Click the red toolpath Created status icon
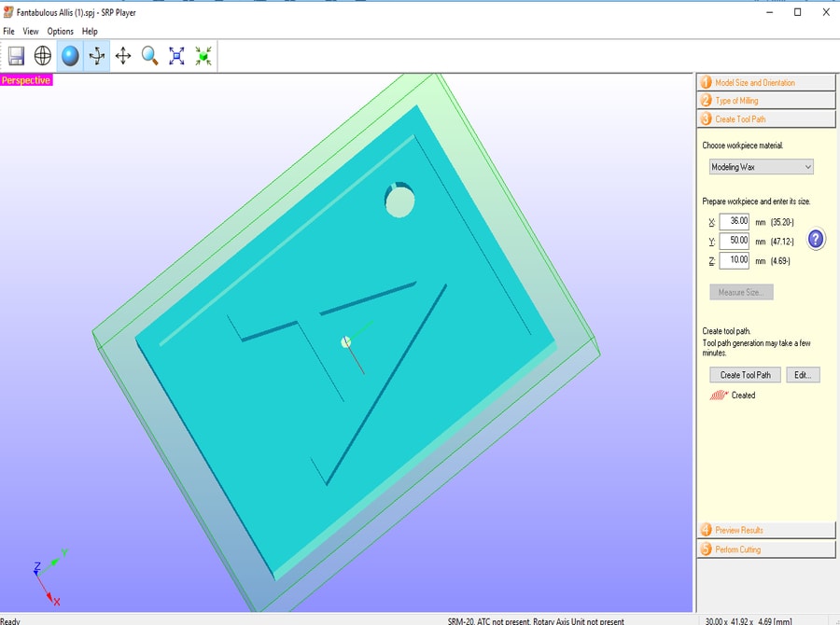Screen dimensions: 840x625 coord(719,396)
